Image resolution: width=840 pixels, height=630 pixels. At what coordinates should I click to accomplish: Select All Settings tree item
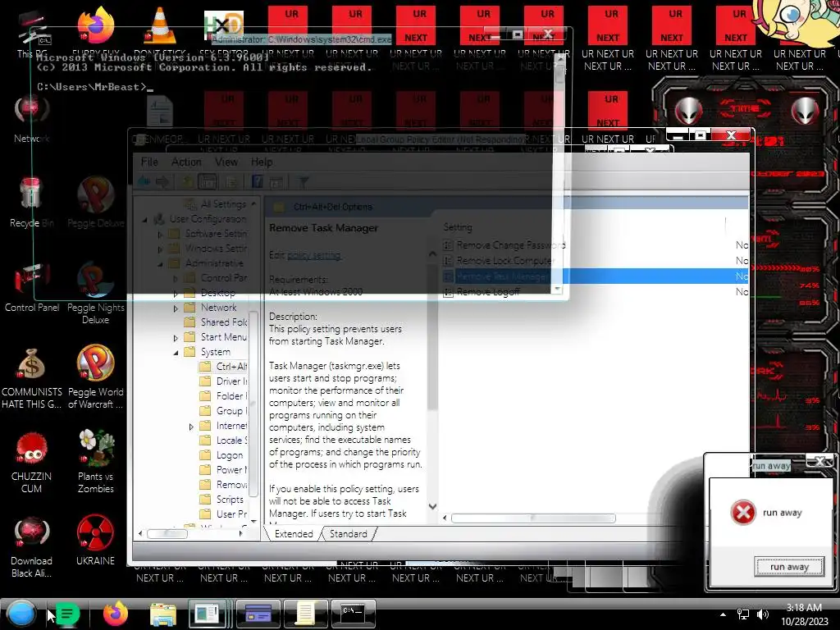[x=216, y=204]
